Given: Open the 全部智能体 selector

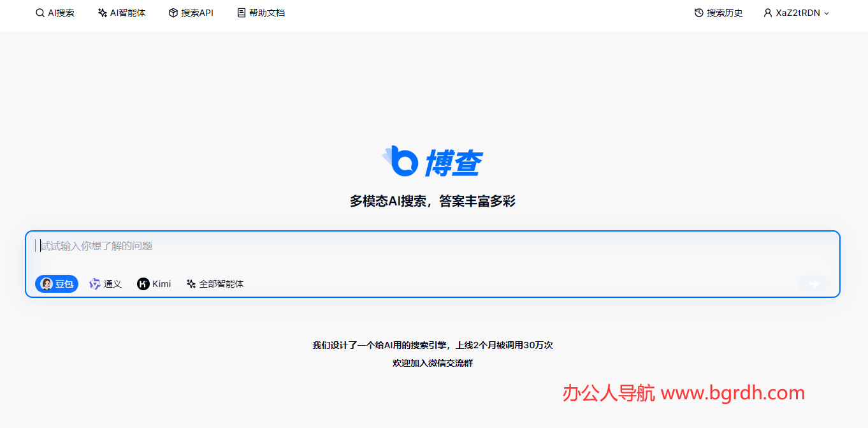Looking at the screenshot, I should click(215, 283).
